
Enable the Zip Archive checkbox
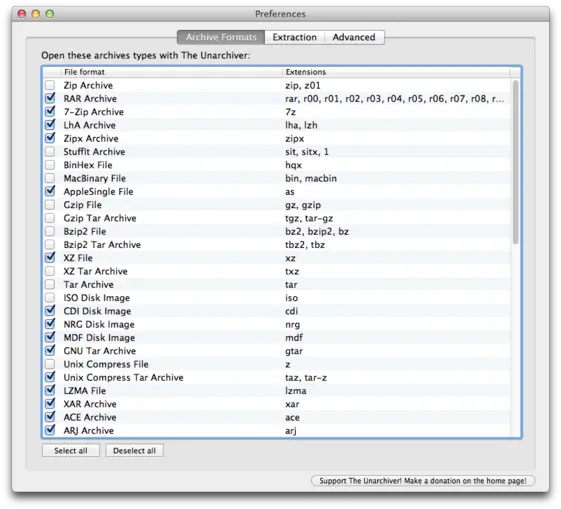coord(50,85)
